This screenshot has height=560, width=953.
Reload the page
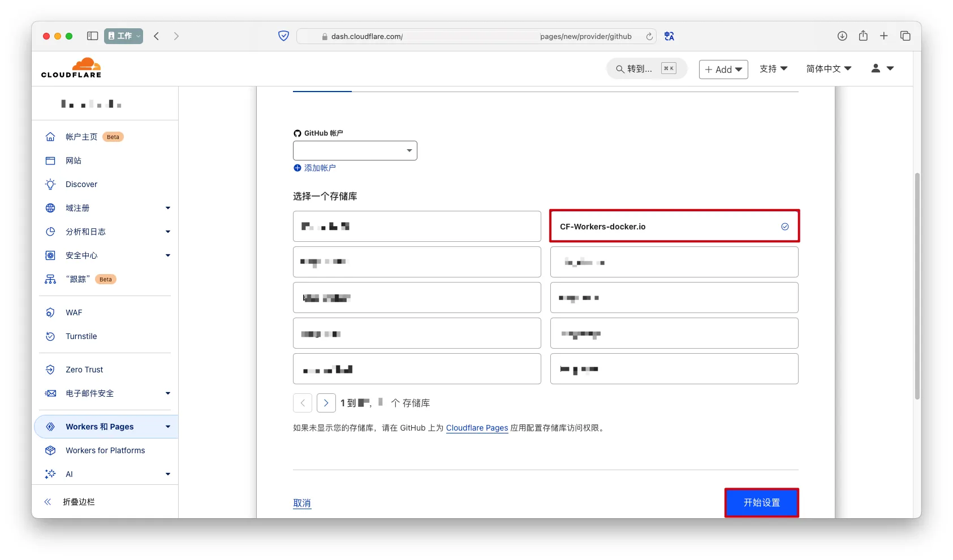(649, 37)
